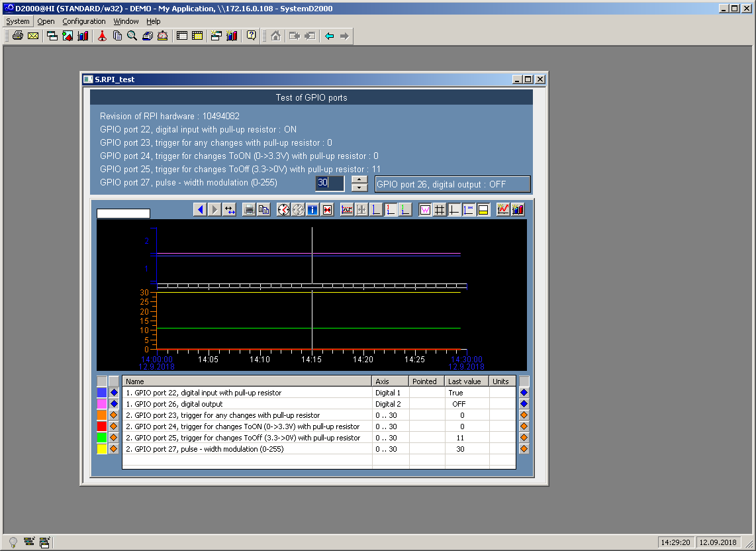Open the Configuration menu

click(x=84, y=21)
